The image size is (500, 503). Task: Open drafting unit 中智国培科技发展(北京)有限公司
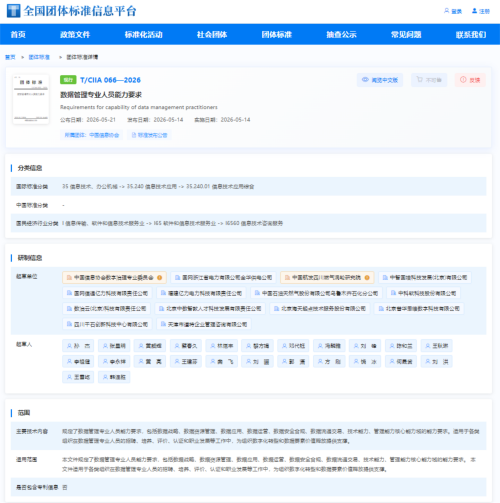(x=425, y=277)
